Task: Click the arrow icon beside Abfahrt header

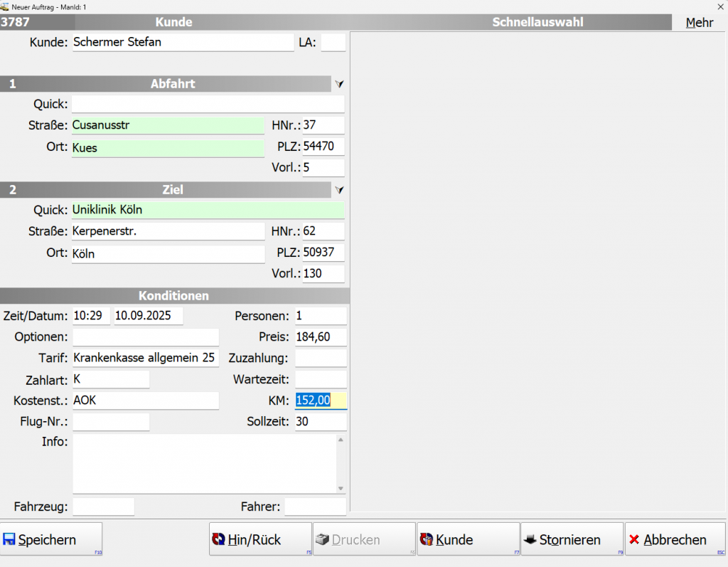Action: pos(339,84)
